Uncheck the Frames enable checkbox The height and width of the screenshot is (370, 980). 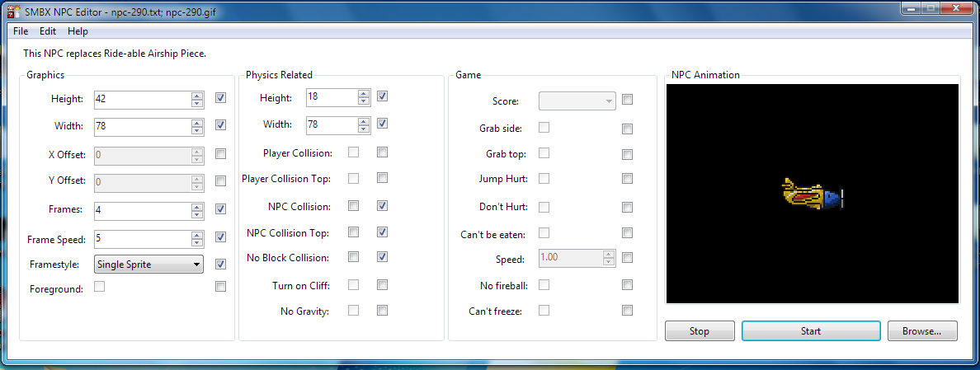click(x=220, y=209)
